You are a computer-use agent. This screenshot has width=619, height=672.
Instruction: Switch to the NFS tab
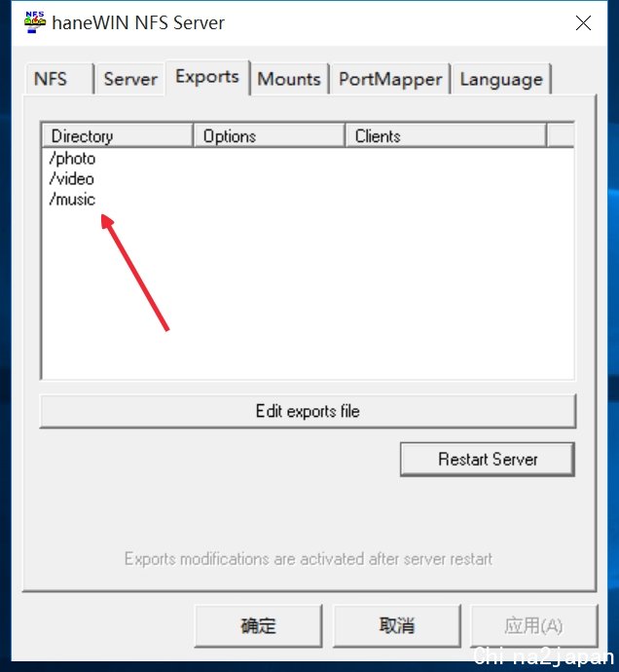[x=59, y=79]
